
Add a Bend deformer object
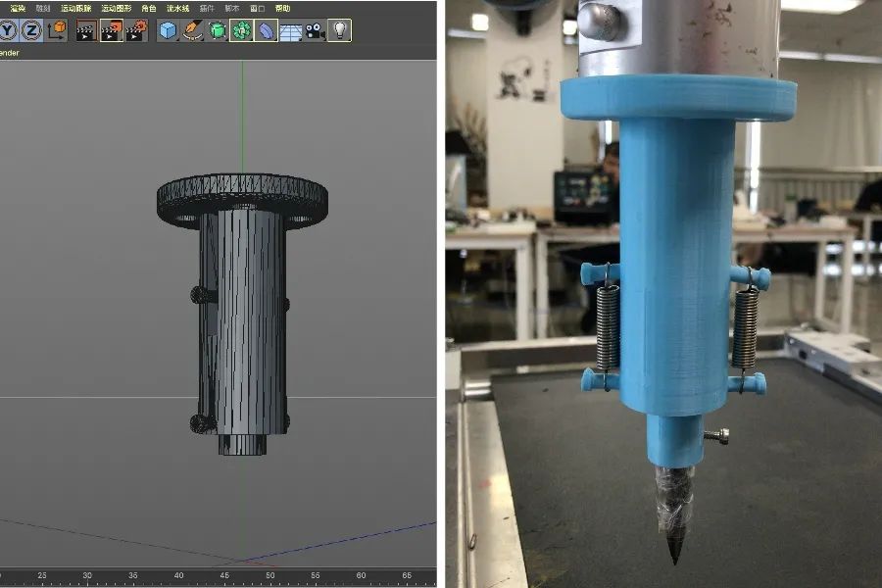(266, 30)
